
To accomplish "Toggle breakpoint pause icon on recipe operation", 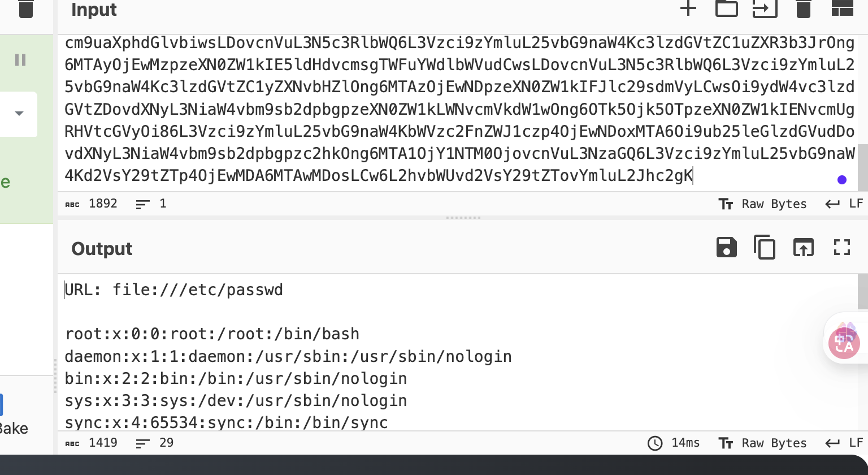I will tap(20, 60).
